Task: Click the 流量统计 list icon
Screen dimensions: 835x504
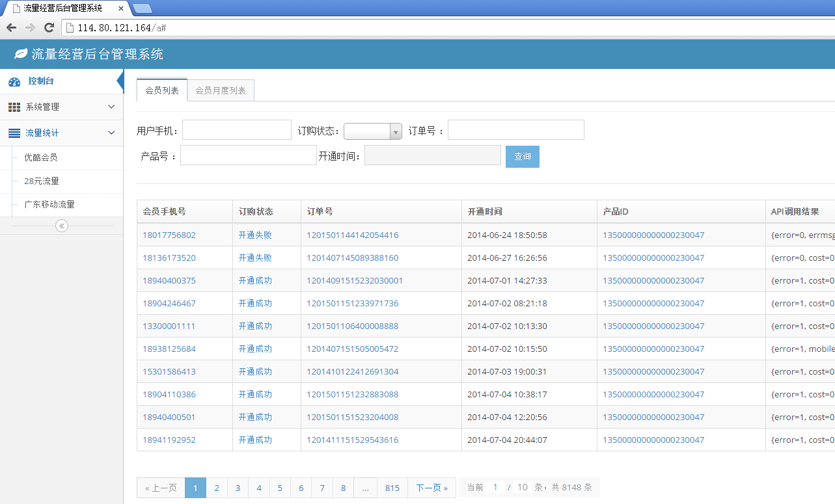Action: 14,133
